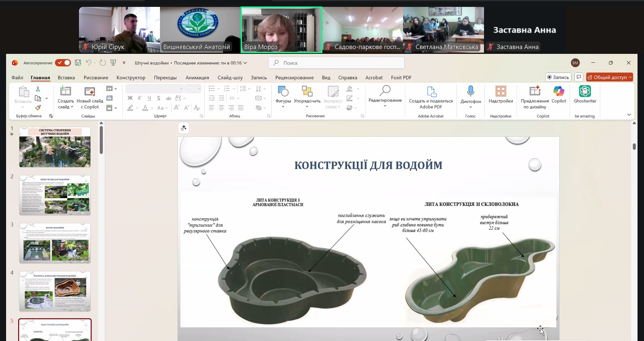This screenshot has height=341, width=644.
Task: Switch to the Animation (Анимация) tab
Action: click(x=197, y=78)
